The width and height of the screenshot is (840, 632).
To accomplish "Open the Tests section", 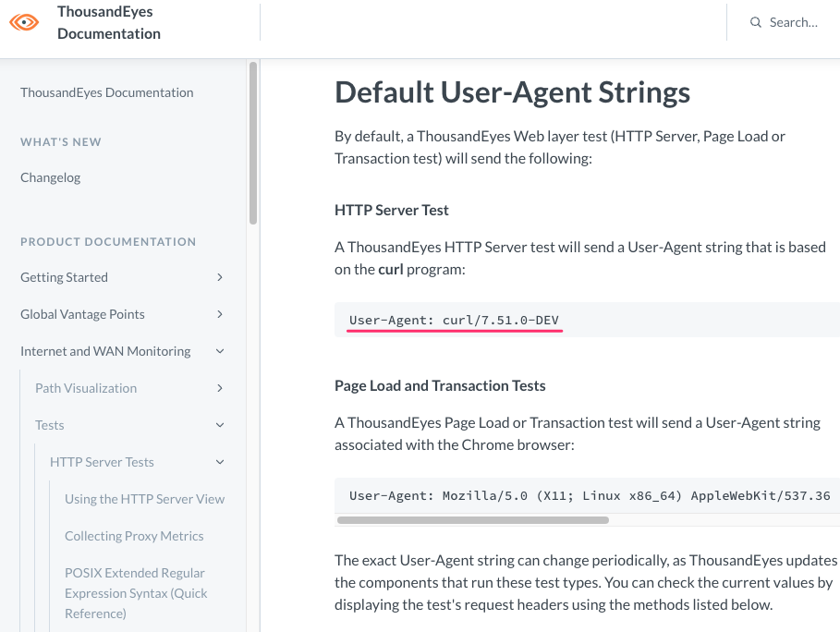I will (x=49, y=425).
